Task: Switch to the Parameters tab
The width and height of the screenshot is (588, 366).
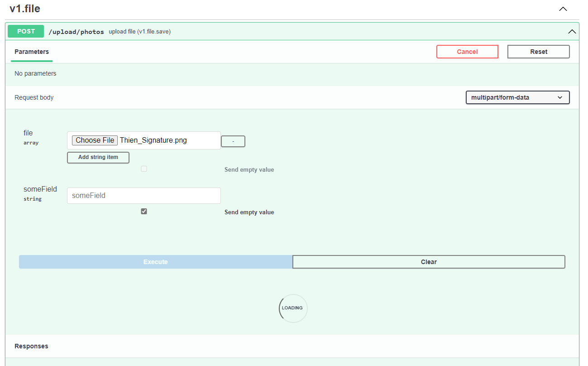Action: pos(31,52)
